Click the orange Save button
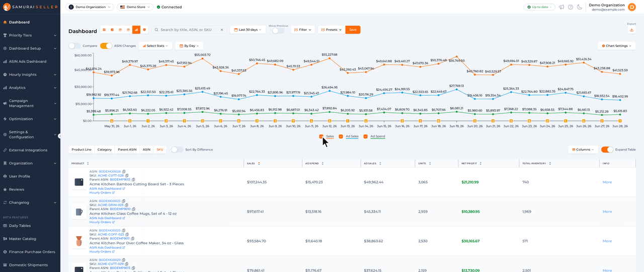This screenshot has height=272, width=644. coord(353,30)
